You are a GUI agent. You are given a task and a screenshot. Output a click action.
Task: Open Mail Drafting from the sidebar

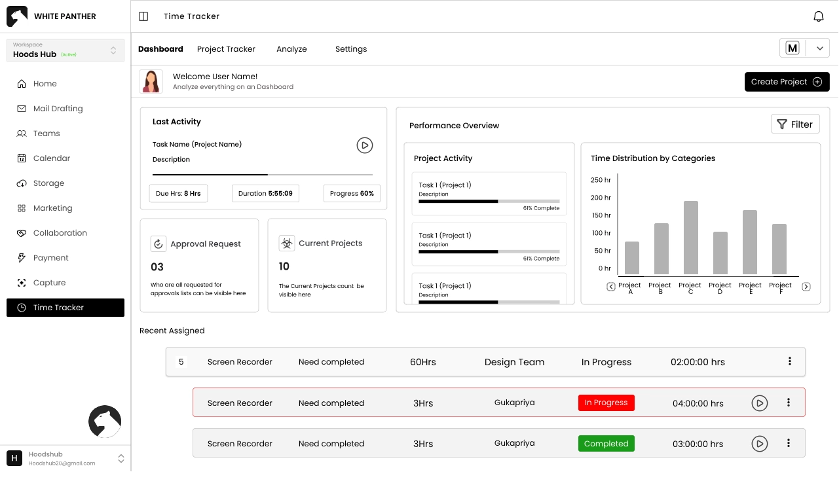[x=58, y=109]
